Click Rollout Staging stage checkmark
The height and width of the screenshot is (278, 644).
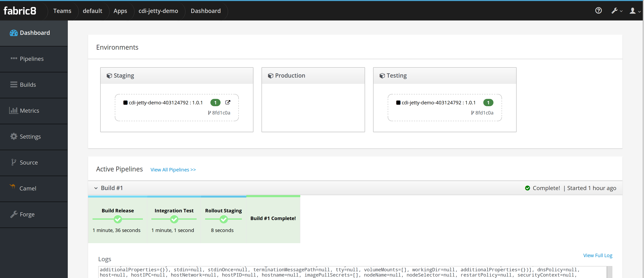point(224,219)
